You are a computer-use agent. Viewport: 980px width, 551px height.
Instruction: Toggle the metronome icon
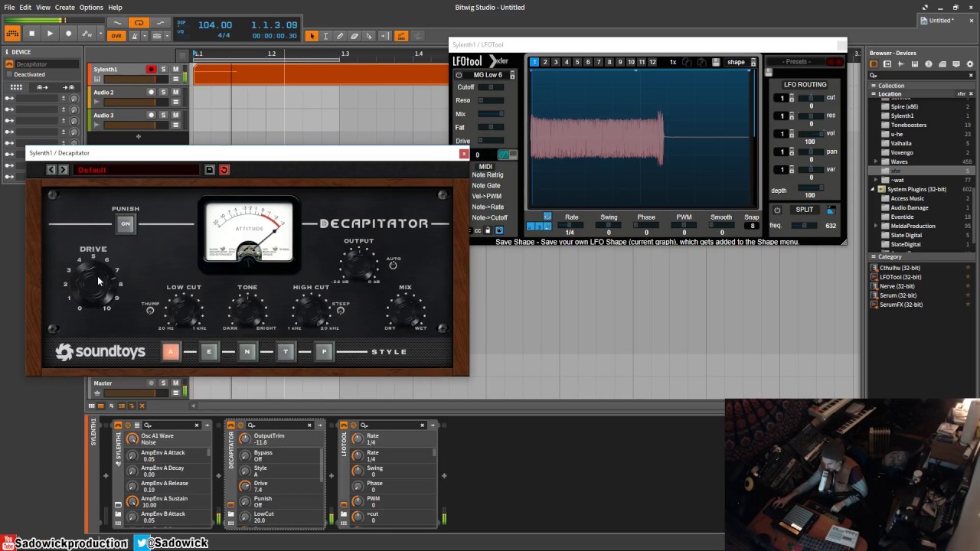click(x=136, y=36)
